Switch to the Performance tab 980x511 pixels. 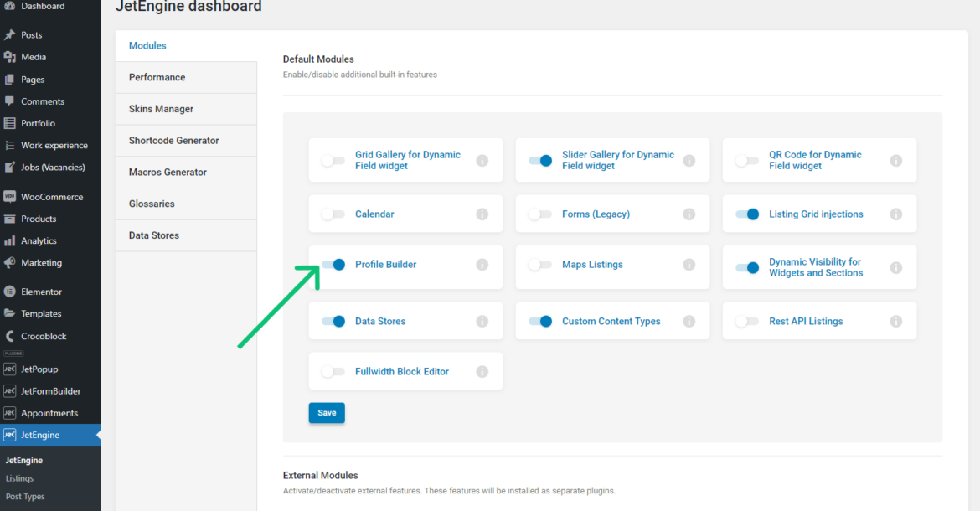point(157,77)
